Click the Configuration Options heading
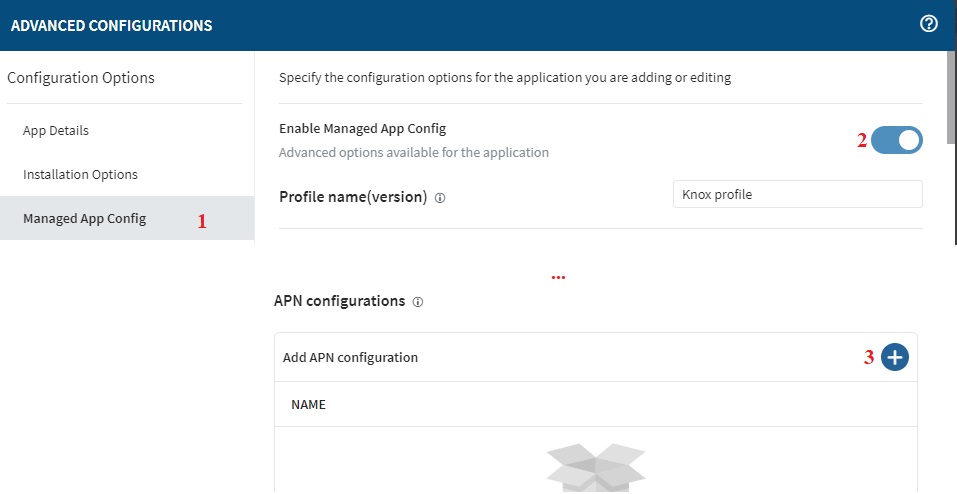The image size is (957, 494). coord(81,78)
